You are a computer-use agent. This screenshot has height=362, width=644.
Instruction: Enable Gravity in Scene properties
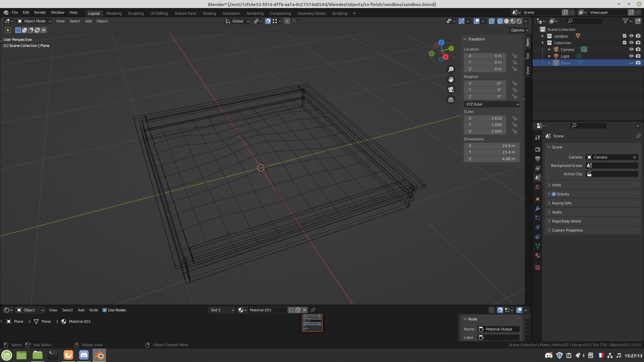pyautogui.click(x=553, y=194)
